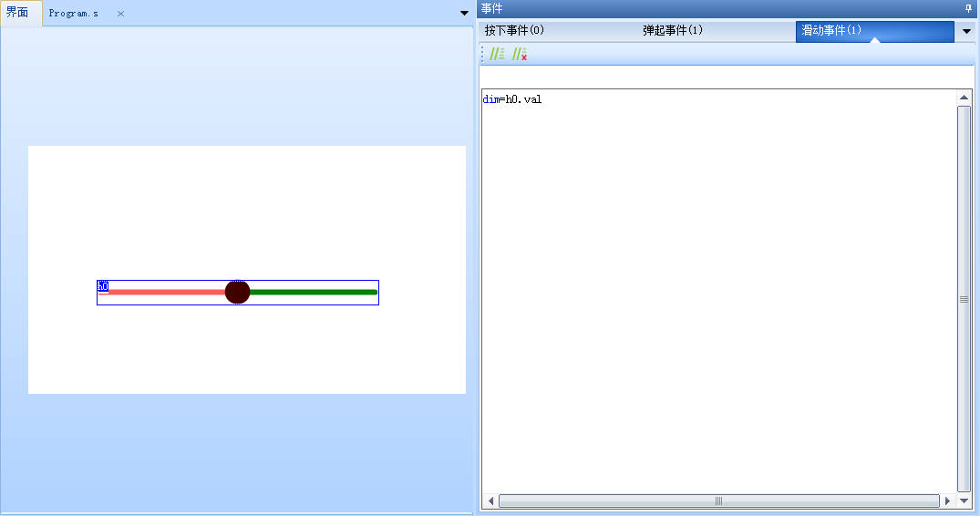Click the code editor scroll up arrow
The height and width of the screenshot is (516, 980).
point(964,98)
